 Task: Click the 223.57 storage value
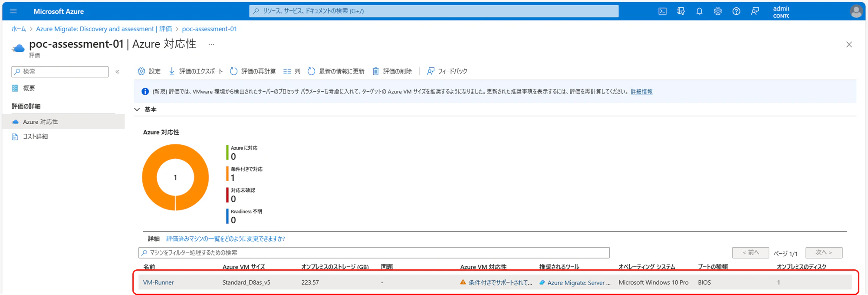tap(310, 282)
